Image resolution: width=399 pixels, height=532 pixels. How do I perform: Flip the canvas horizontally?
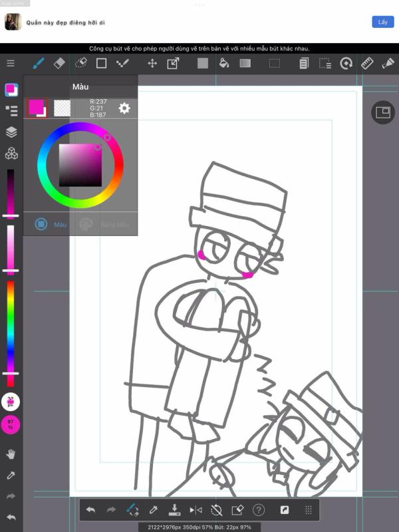[196, 509]
